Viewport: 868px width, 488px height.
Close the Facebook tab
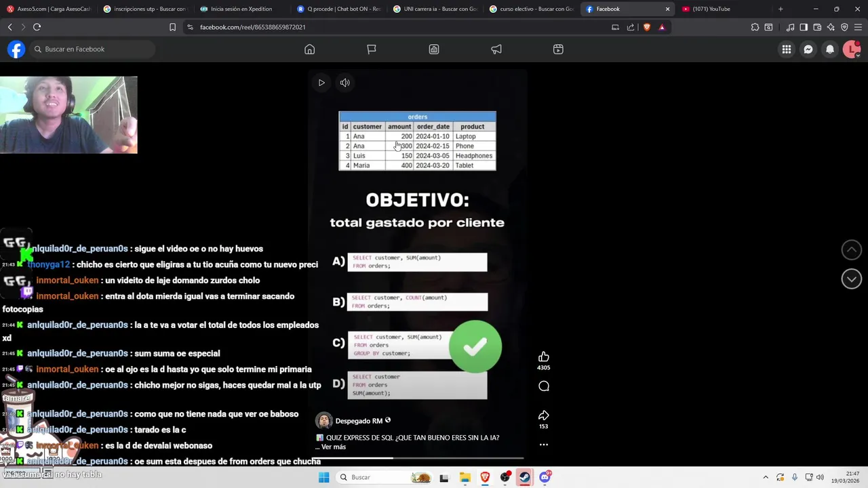point(667,9)
